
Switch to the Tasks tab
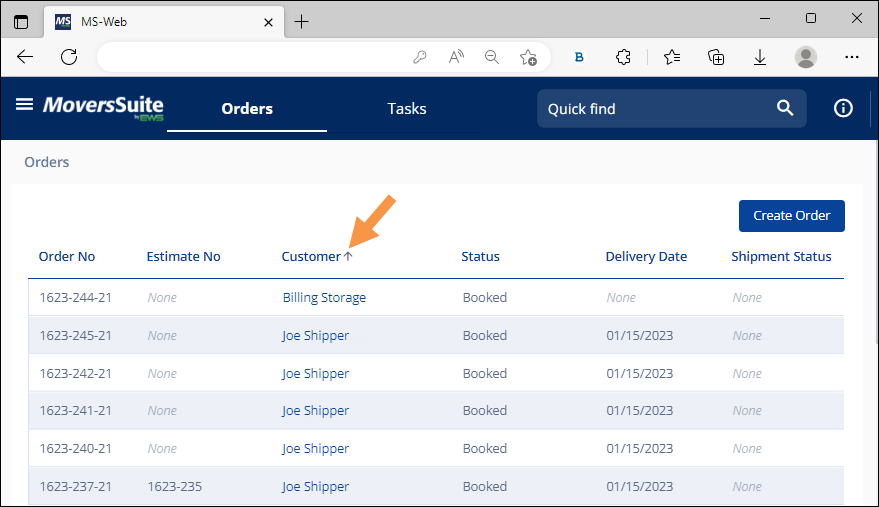[407, 108]
